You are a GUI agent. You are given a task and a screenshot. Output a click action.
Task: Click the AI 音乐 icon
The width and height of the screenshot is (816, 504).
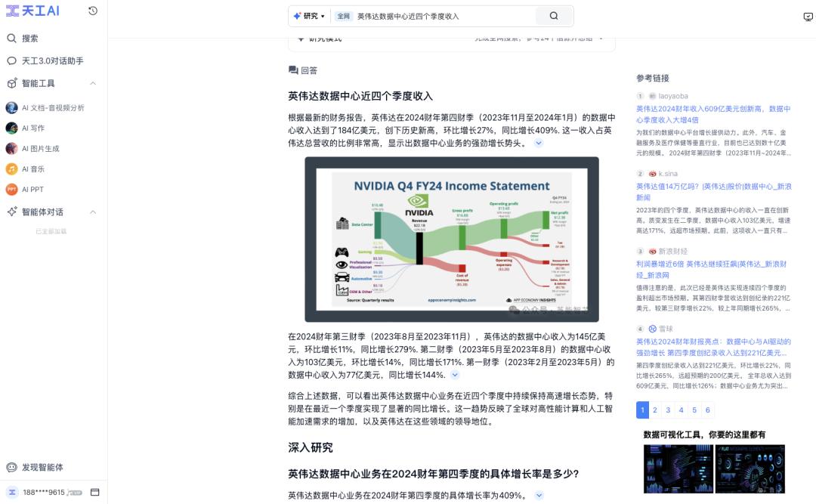11,169
